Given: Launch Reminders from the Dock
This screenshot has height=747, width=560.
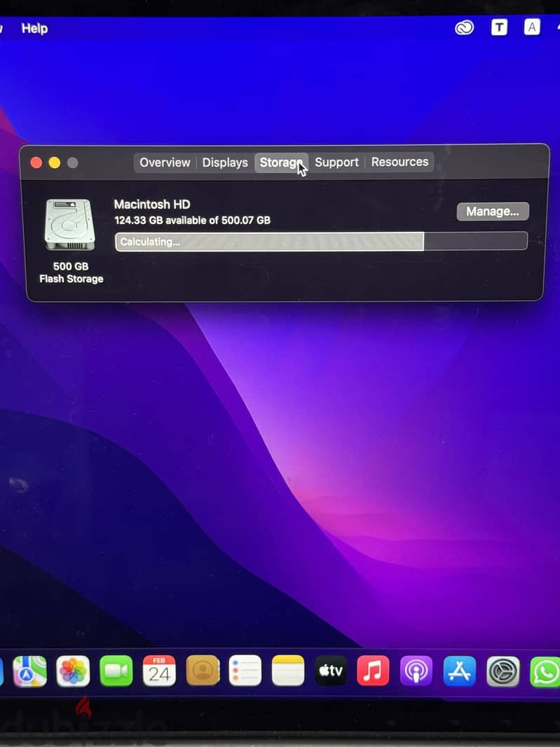Looking at the screenshot, I should click(x=245, y=671).
